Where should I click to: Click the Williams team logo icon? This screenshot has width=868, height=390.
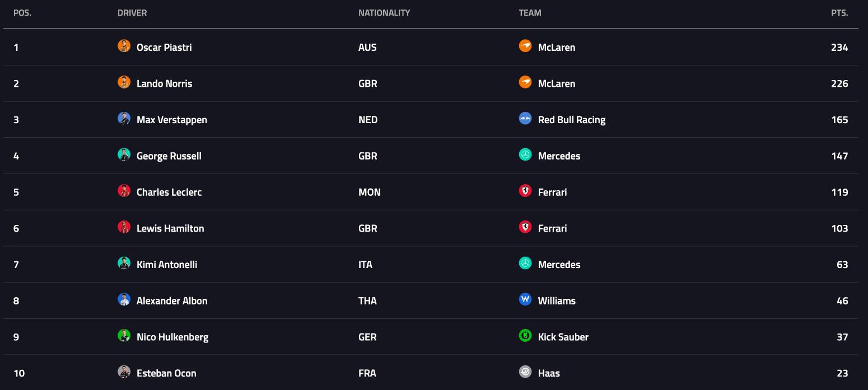click(x=525, y=299)
